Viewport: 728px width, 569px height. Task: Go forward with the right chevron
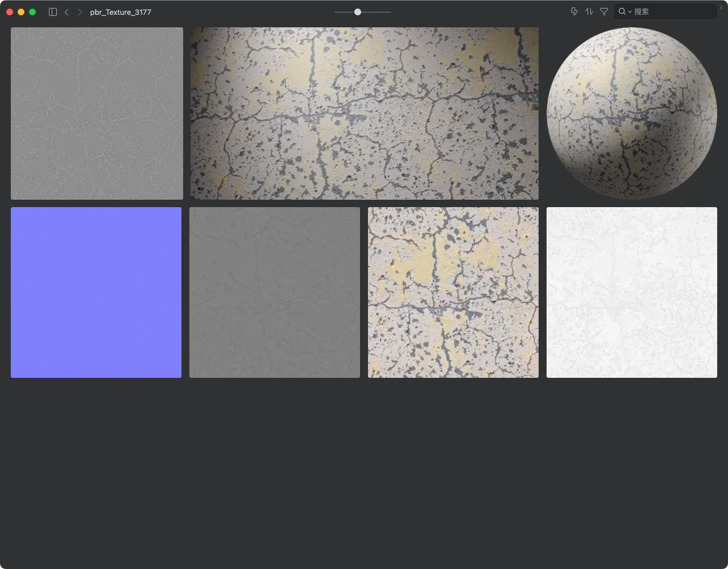[x=80, y=12]
